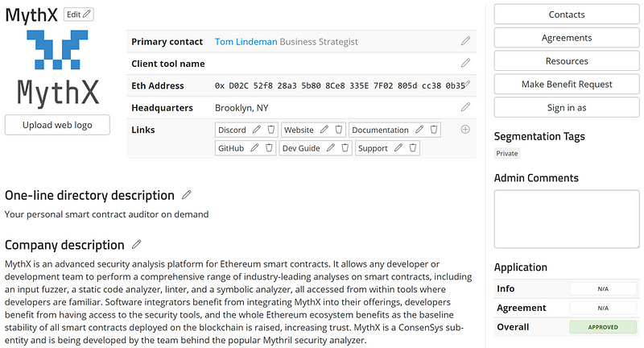Open Tom Lindeman contact link
Screen dimensions: 644x348
coord(246,42)
